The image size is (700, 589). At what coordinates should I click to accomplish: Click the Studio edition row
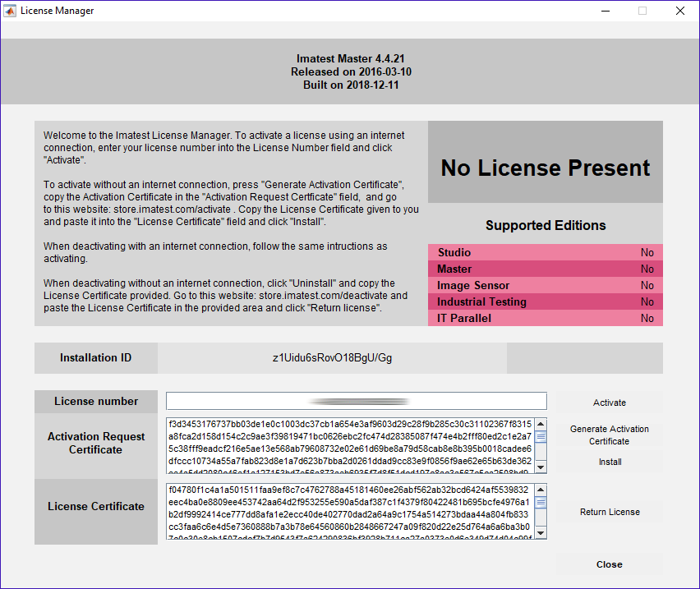click(x=545, y=252)
